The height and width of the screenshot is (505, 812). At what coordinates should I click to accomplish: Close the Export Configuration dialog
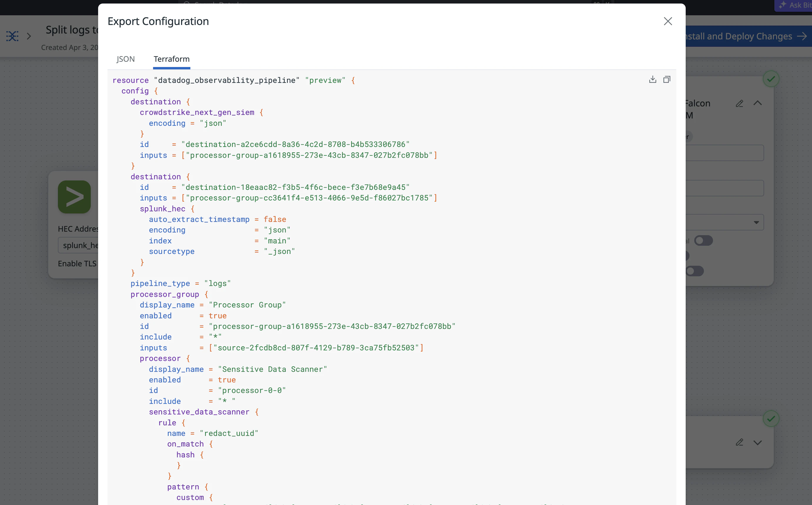[667, 21]
